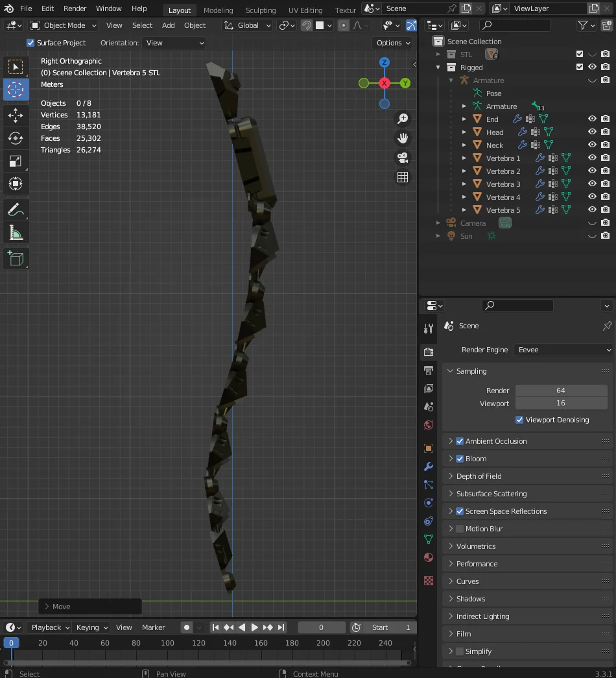Adjust the Viewport samples value
The image size is (616, 678).
pyautogui.click(x=560, y=403)
